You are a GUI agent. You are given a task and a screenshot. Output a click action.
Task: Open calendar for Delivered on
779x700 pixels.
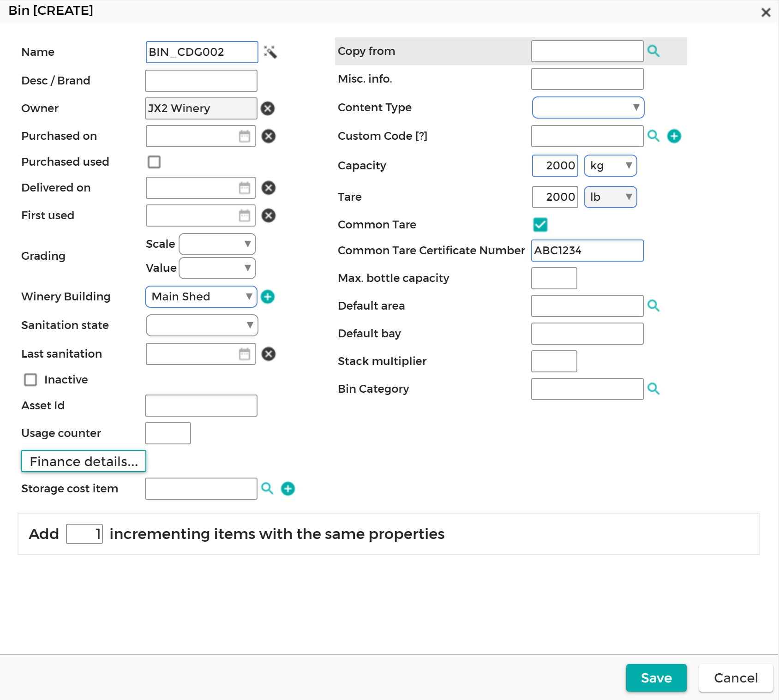[x=245, y=188]
